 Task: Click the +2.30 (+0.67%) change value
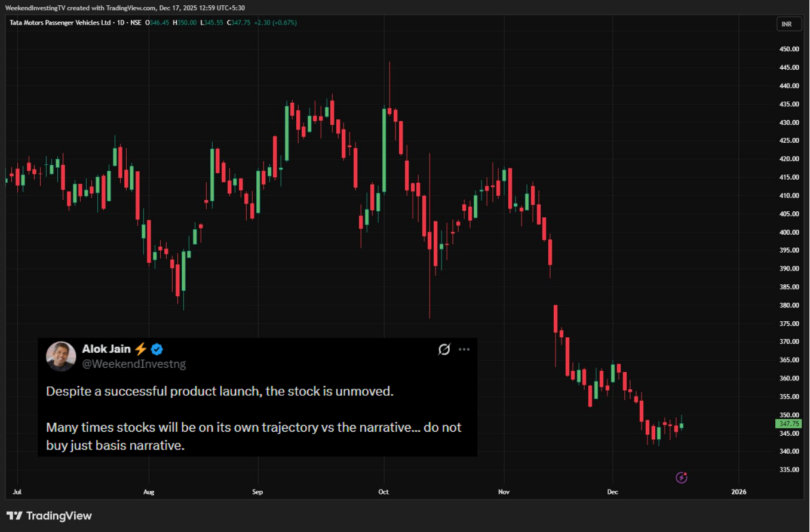point(275,23)
